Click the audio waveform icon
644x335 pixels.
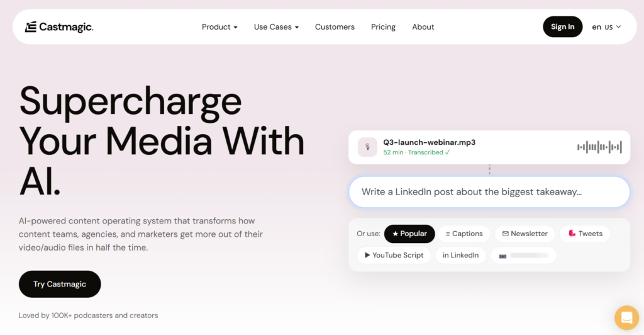599,147
